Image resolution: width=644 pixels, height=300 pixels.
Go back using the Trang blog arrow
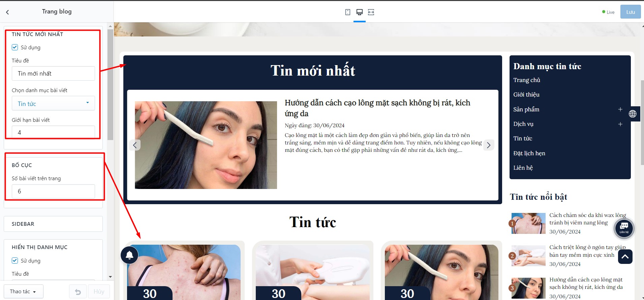(x=7, y=12)
